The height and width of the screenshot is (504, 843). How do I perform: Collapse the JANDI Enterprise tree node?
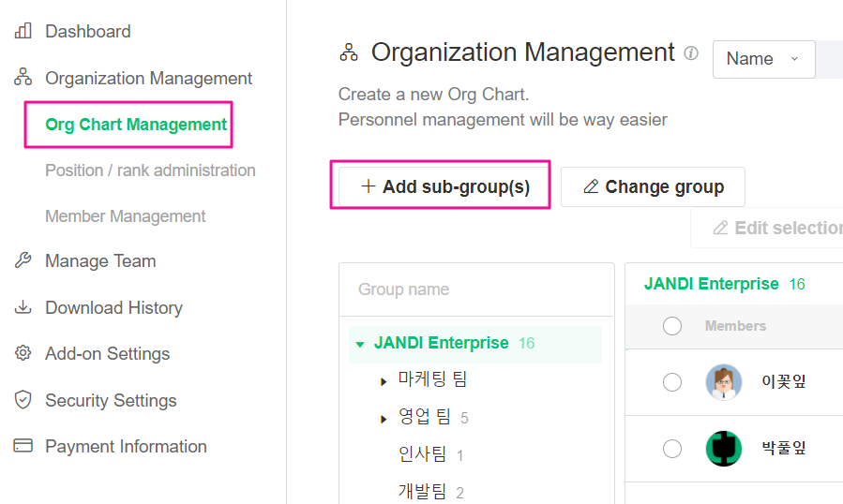(x=360, y=344)
